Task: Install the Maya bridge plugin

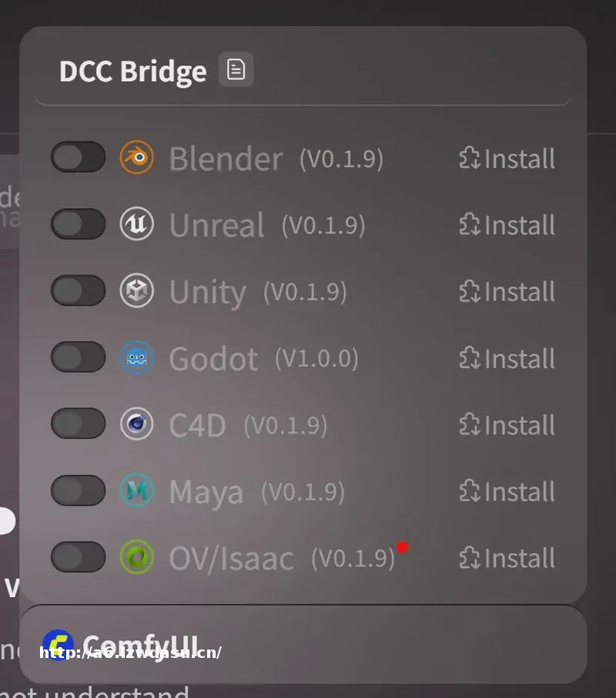Action: [507, 491]
